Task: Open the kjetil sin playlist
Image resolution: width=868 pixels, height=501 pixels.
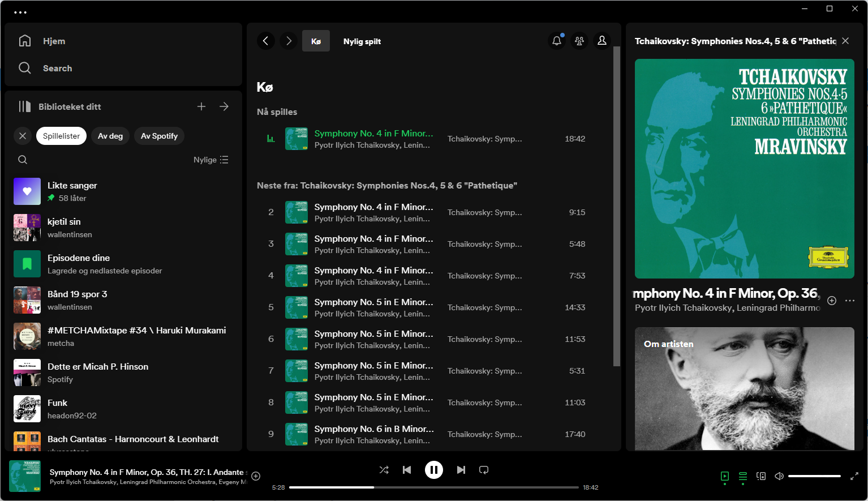Action: (123, 228)
